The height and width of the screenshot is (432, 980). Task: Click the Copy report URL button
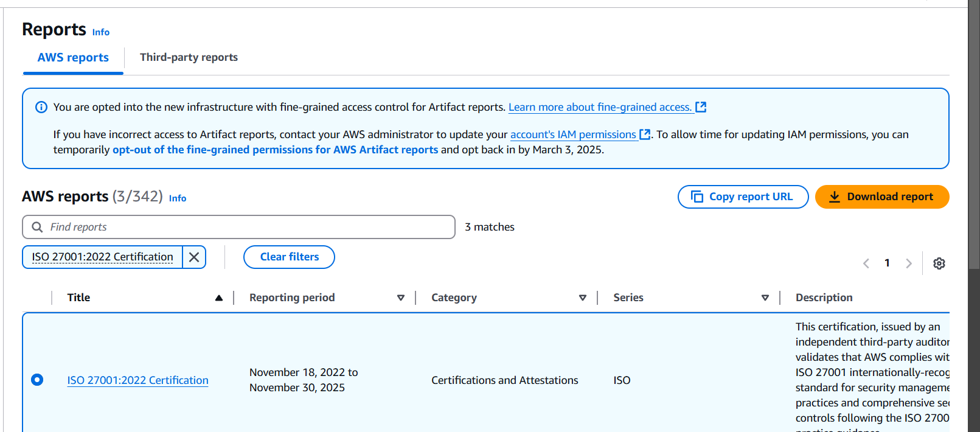pyautogui.click(x=743, y=197)
